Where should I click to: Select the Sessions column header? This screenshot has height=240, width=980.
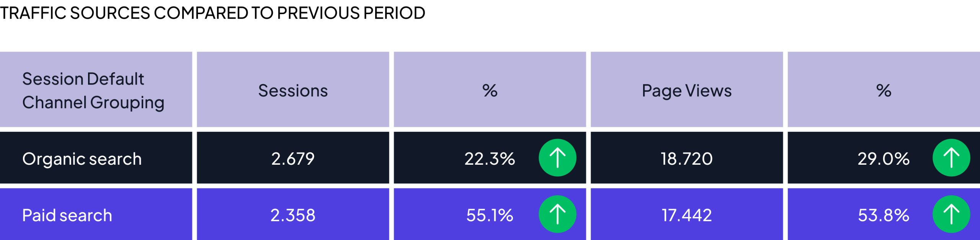(293, 91)
